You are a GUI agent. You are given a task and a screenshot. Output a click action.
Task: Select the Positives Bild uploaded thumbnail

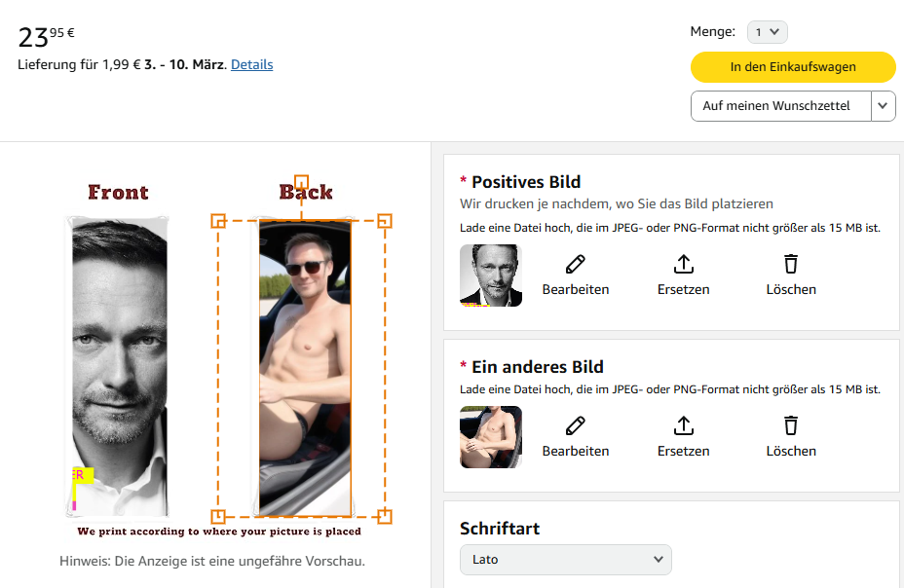[491, 276]
